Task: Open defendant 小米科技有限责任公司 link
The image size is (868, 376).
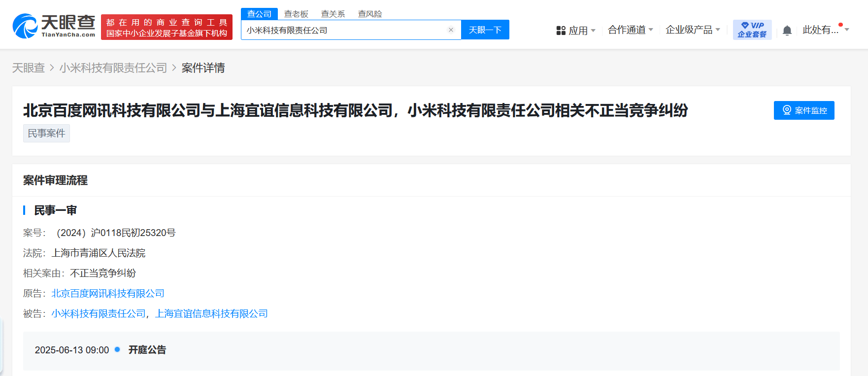Action: pos(99,314)
